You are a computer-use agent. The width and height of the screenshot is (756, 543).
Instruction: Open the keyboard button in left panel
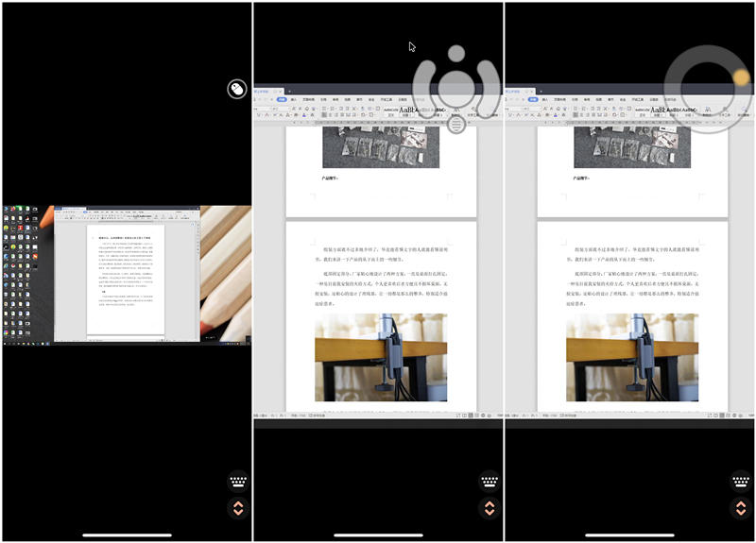tap(237, 481)
